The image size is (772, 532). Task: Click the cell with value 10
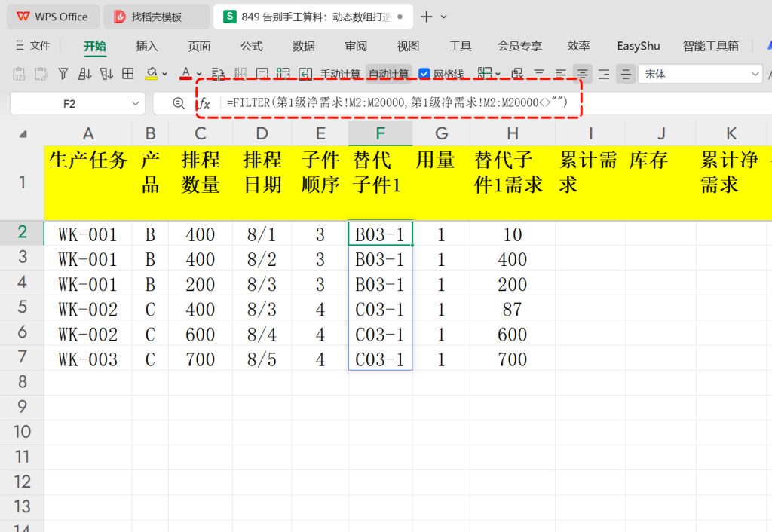(513, 234)
